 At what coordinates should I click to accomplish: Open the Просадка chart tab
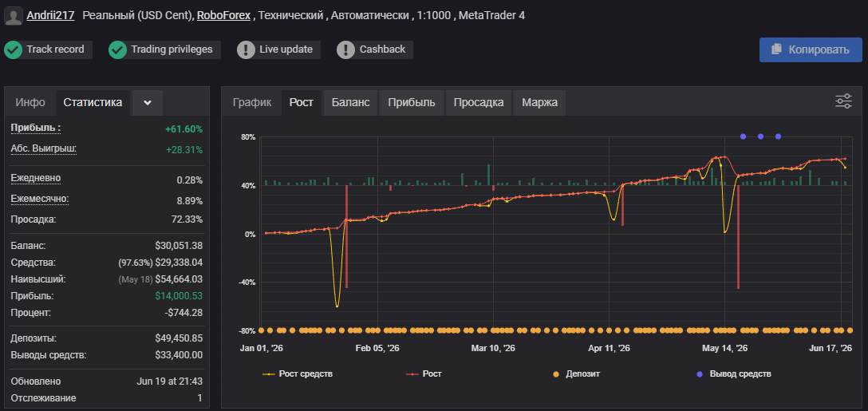click(x=479, y=102)
